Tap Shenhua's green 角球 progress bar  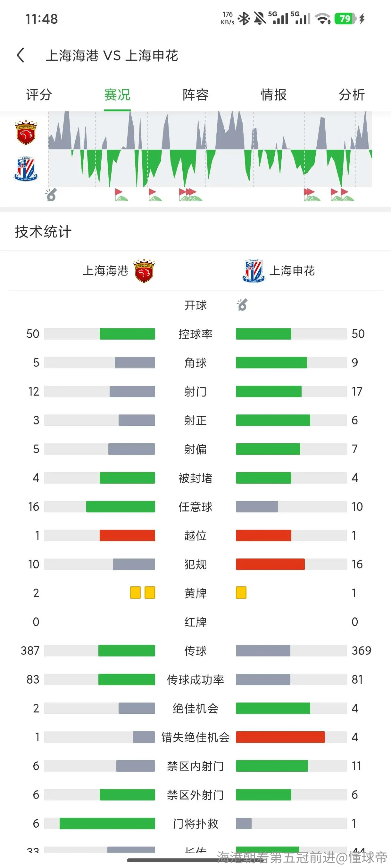pos(271,363)
